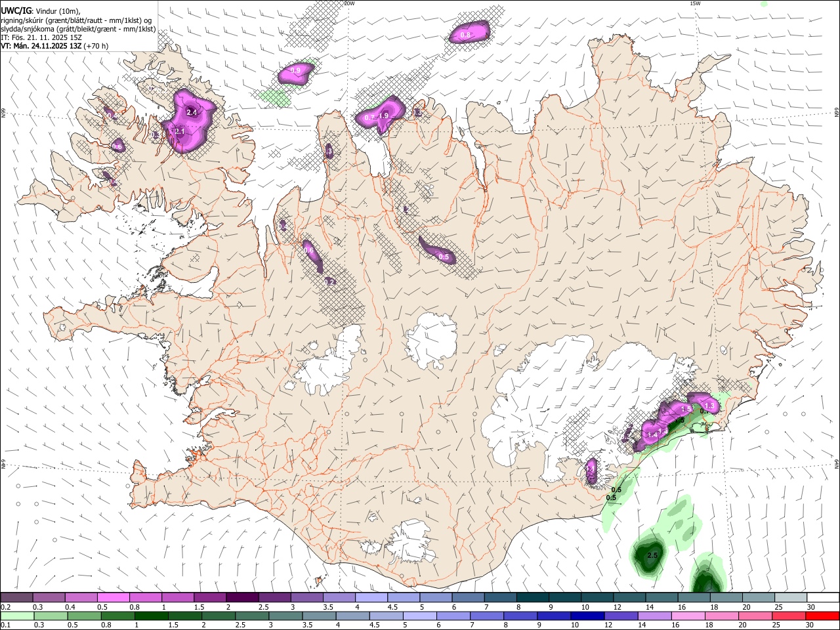The height and width of the screenshot is (630, 840).
Task: Click the 0.8 snowfall value in the north
Action: click(466, 34)
